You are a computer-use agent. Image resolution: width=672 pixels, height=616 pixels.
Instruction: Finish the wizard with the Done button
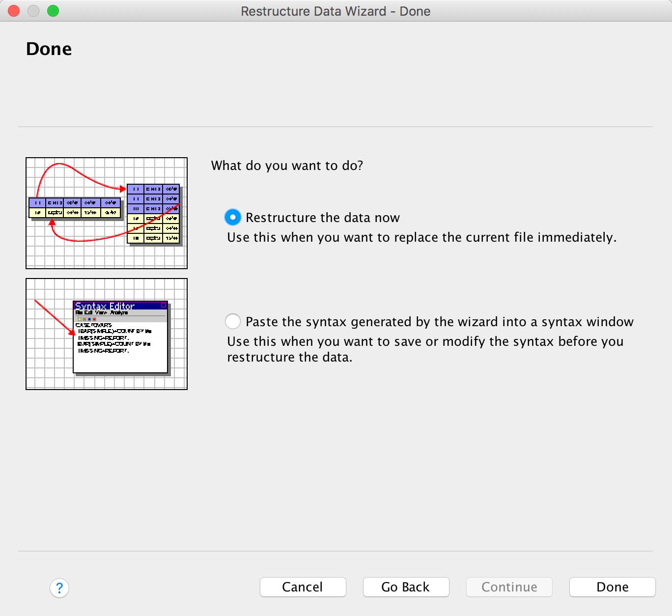point(612,587)
